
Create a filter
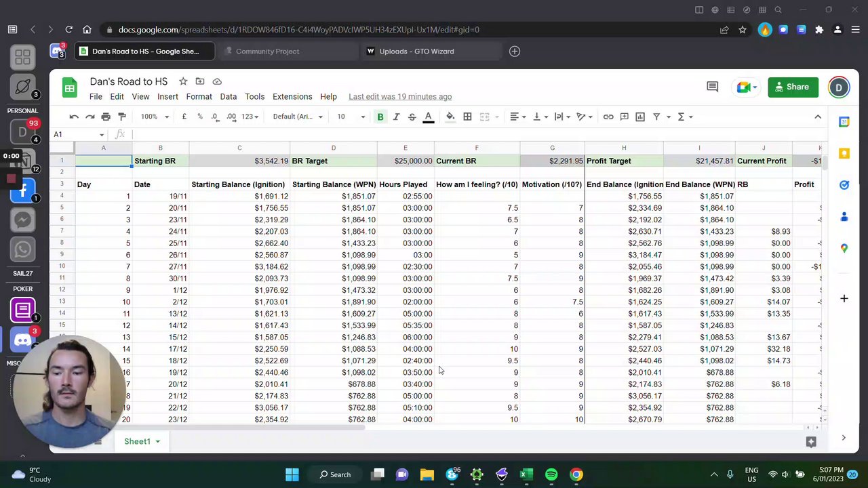tap(656, 117)
